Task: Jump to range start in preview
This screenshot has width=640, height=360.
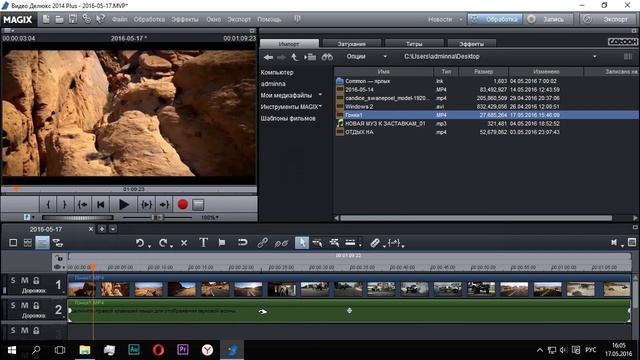Action: tap(82, 204)
